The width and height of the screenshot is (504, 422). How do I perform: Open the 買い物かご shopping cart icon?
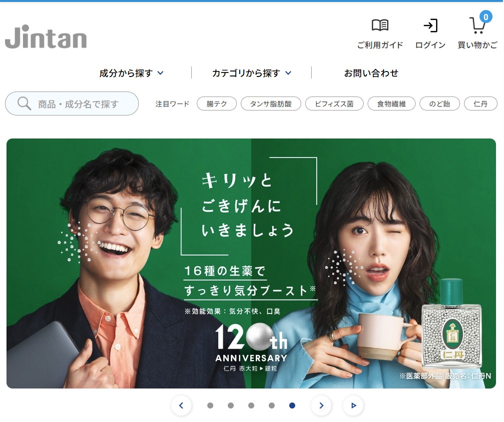pos(477,25)
